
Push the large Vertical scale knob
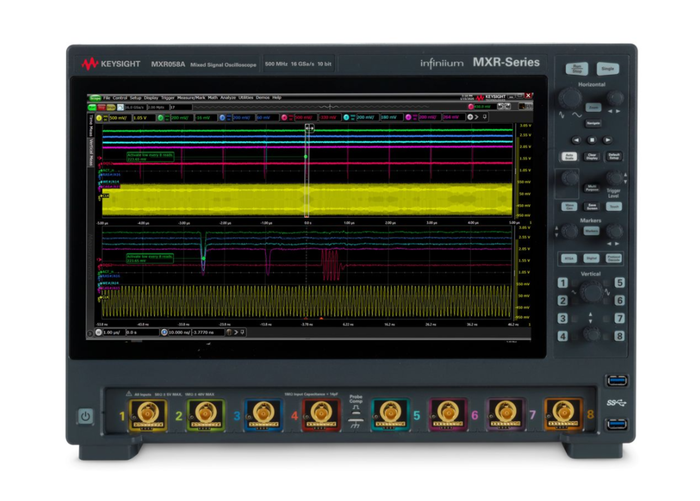point(592,292)
